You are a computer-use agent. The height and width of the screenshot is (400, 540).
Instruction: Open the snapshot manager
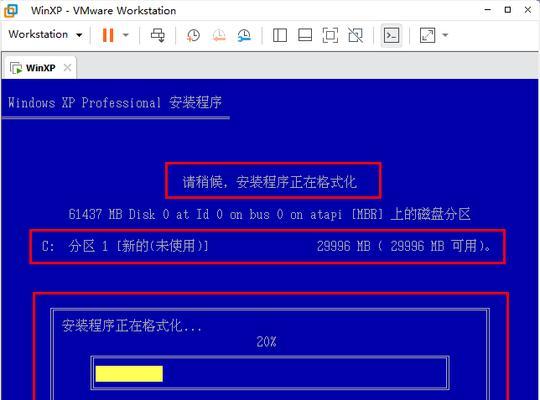pyautogui.click(x=244, y=35)
